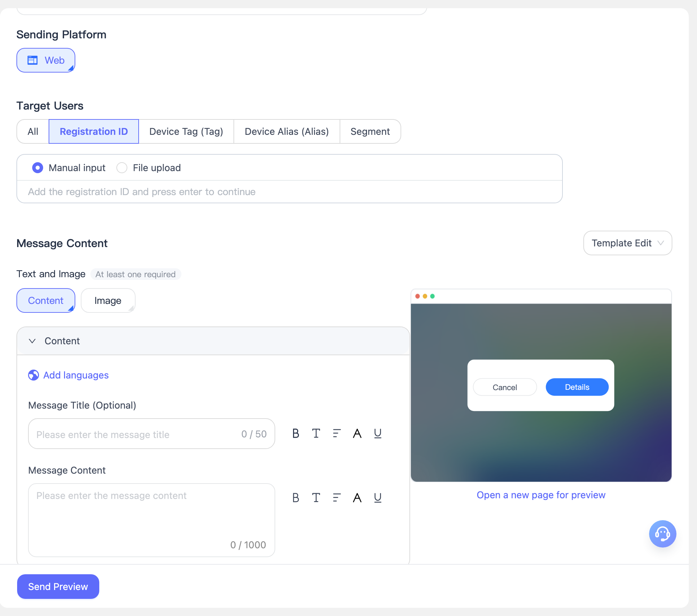Screen dimensions: 697x616
Task: Open text alignment for message title
Action: point(337,434)
